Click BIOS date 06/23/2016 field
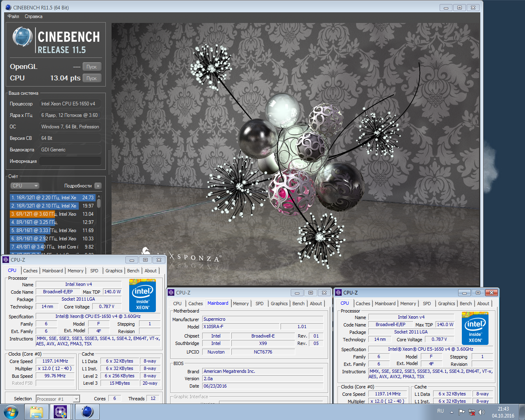The height and width of the screenshot is (420, 525). click(x=263, y=386)
